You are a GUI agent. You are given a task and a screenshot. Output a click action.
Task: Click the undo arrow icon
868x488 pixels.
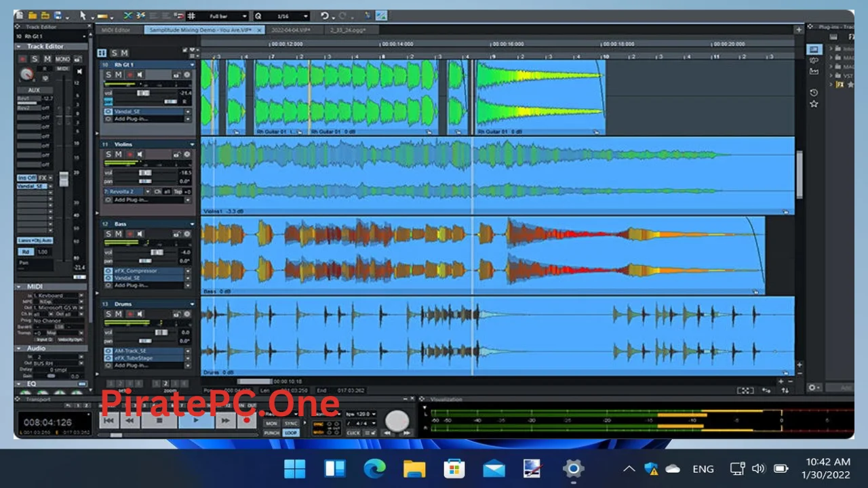324,16
